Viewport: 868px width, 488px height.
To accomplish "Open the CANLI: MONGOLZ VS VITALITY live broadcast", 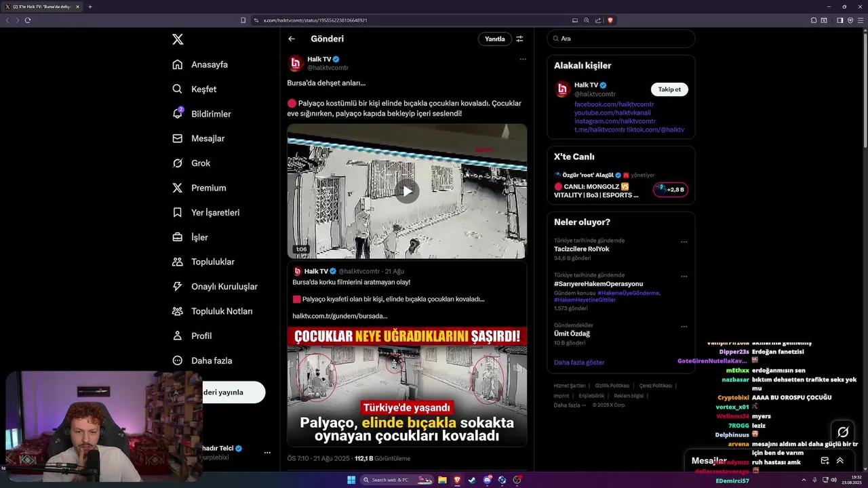I will coord(596,190).
